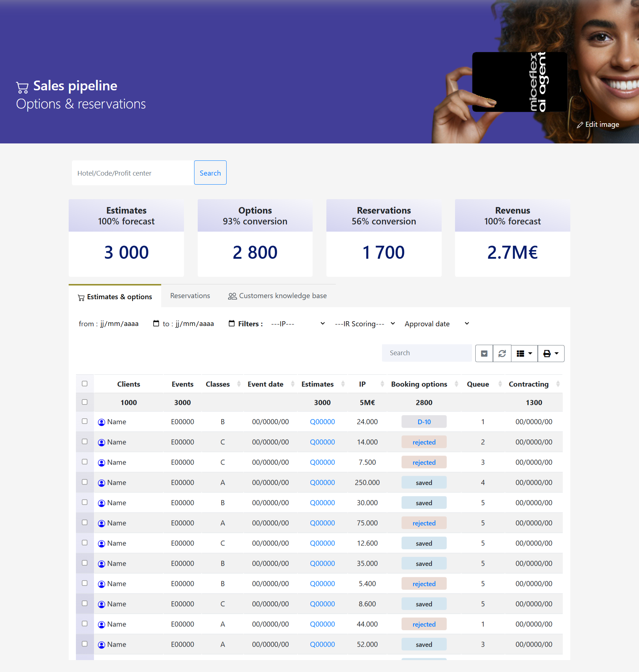
Task: Open the print export icon menu
Action: [x=551, y=353]
